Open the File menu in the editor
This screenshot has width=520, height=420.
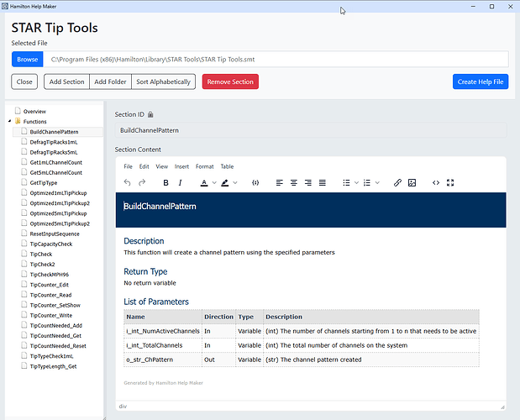tap(128, 166)
